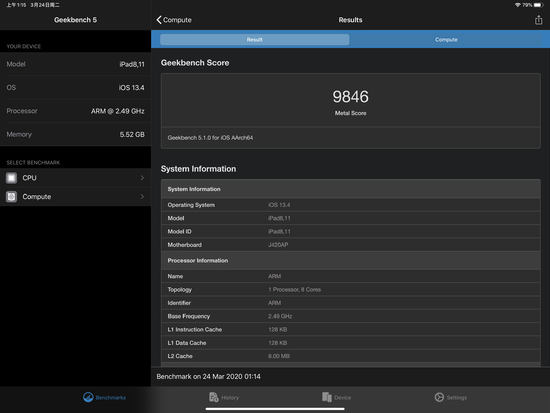Tap the Operating System iOS 13.4 row
The width and height of the screenshot is (550, 413).
[350, 205]
